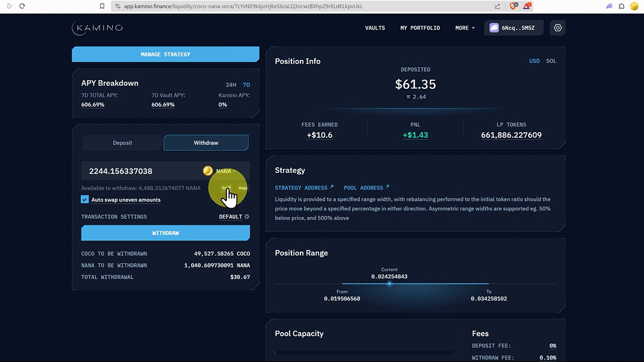Click the NANA token coin icon
Screen dimensions: 644x362
tap(208, 170)
